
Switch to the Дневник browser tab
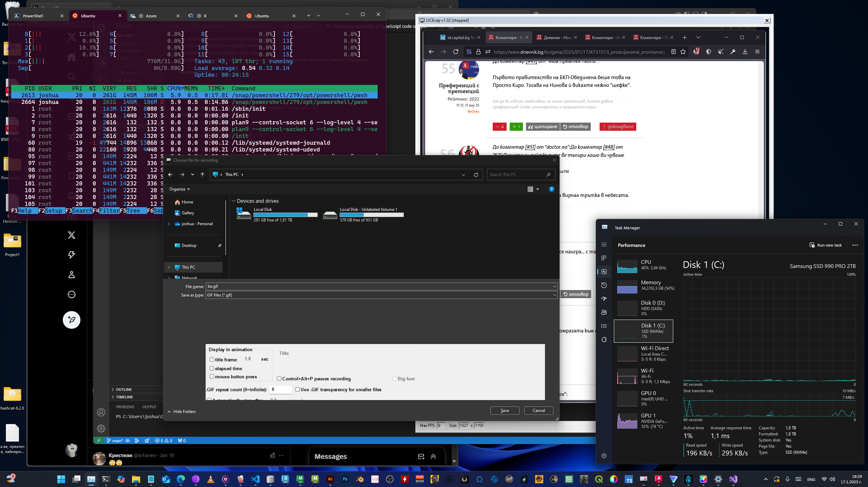coord(556,37)
